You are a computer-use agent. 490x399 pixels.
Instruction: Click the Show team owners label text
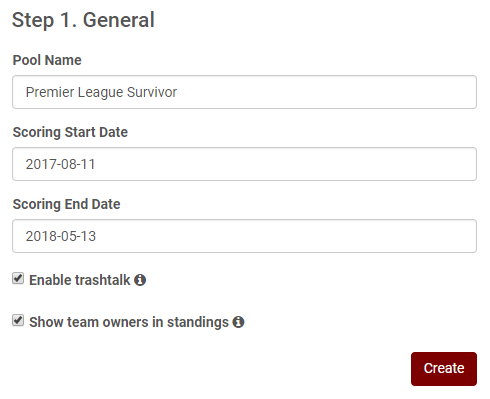[129, 322]
